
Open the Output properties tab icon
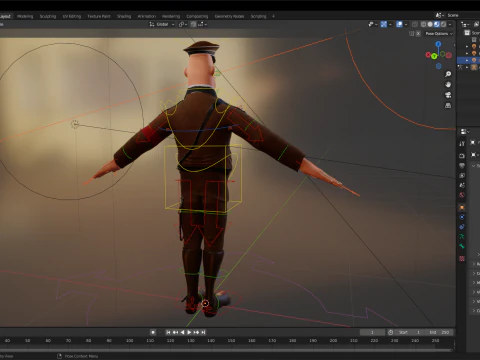pyautogui.click(x=462, y=166)
